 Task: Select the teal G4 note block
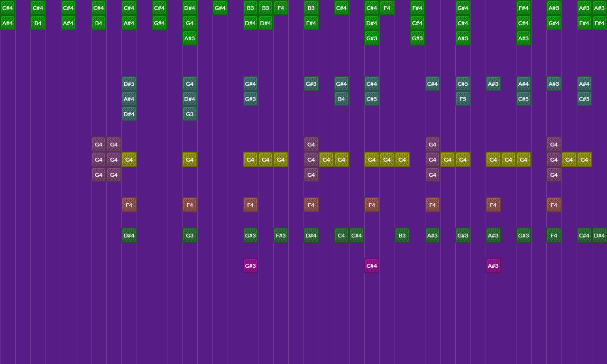[190, 84]
